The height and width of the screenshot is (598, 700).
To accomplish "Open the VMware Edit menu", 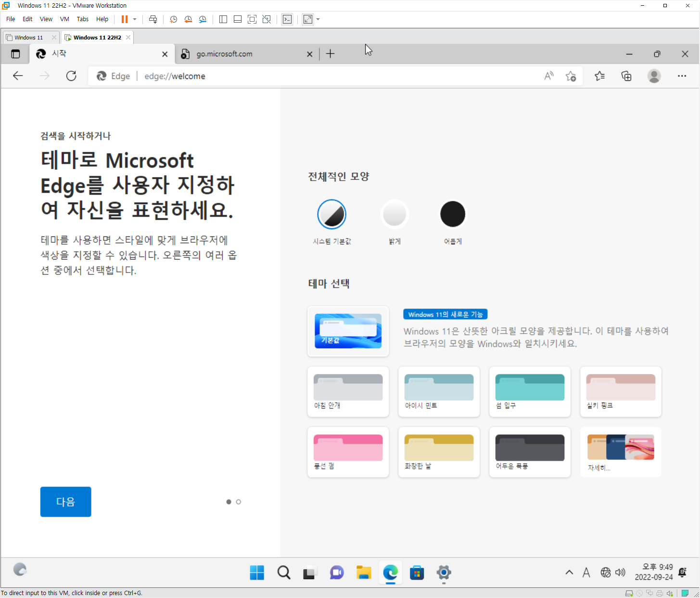I will click(x=27, y=19).
